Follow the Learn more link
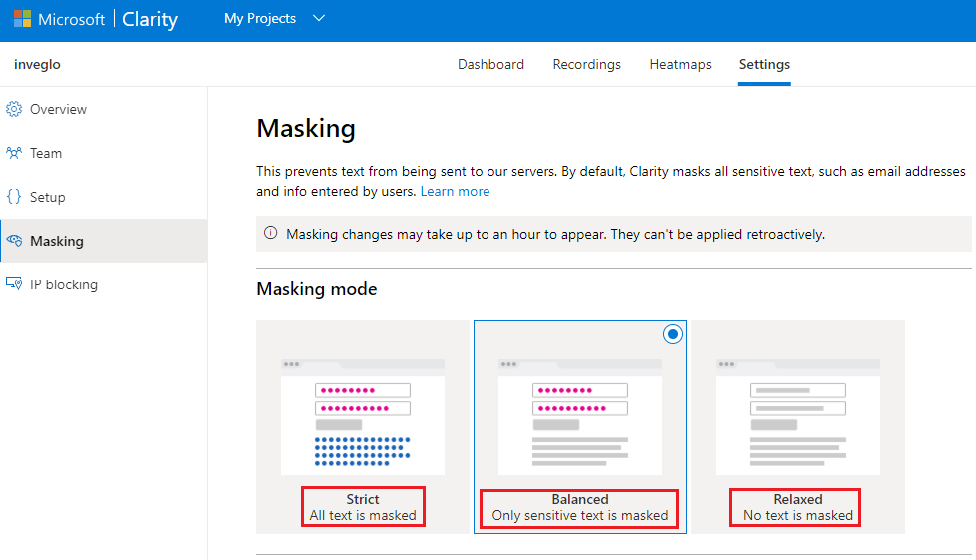This screenshot has width=976, height=560. pos(455,191)
